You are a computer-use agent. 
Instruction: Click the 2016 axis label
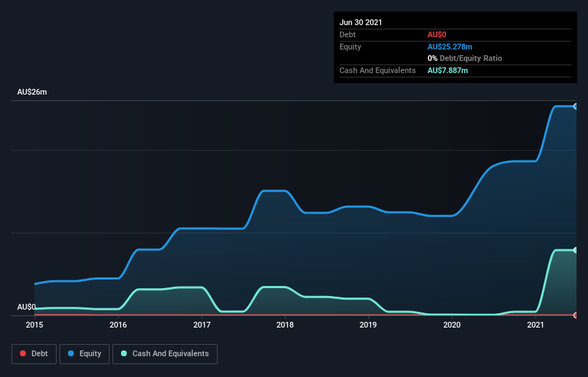pyautogui.click(x=118, y=325)
